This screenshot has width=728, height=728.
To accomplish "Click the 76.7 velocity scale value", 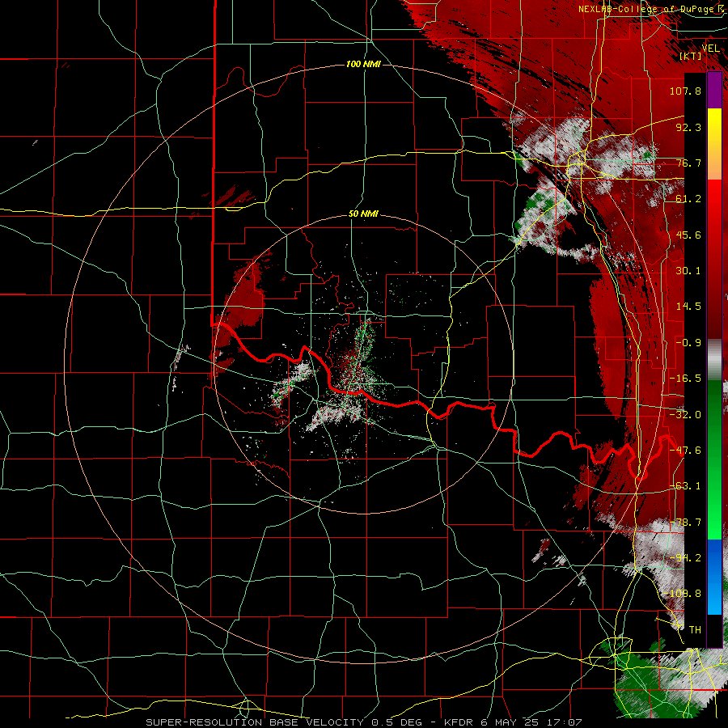I will (688, 163).
